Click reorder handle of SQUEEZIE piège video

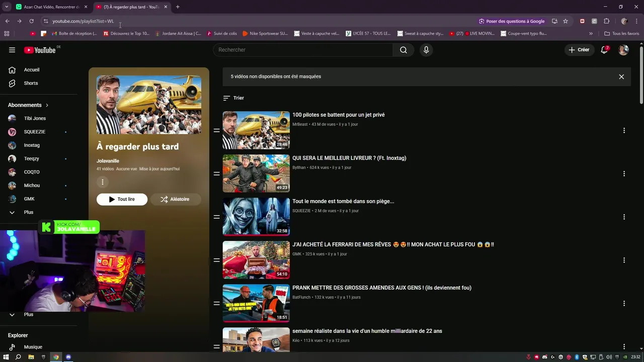(216, 217)
